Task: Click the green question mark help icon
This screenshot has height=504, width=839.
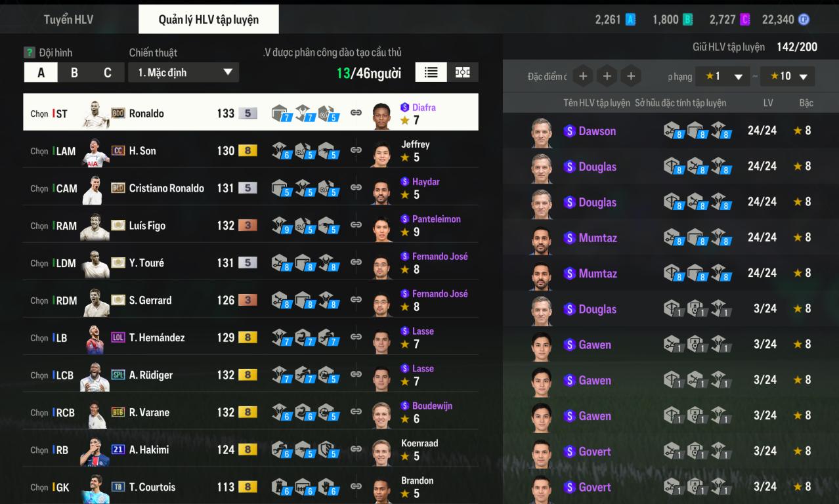Action: 30,52
